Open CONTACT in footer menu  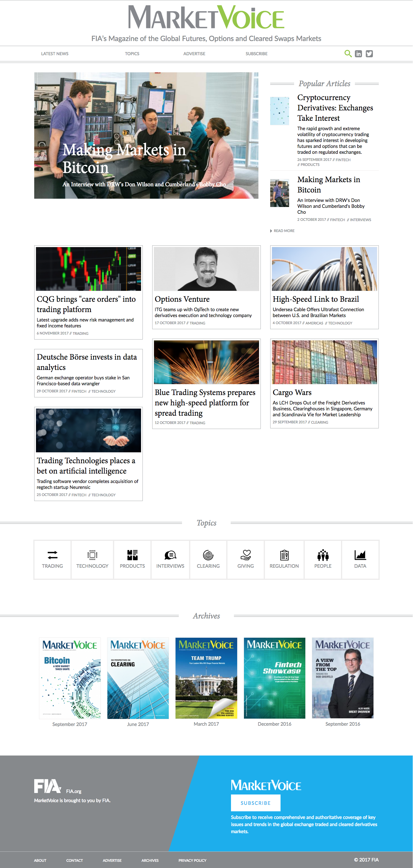pyautogui.click(x=74, y=860)
